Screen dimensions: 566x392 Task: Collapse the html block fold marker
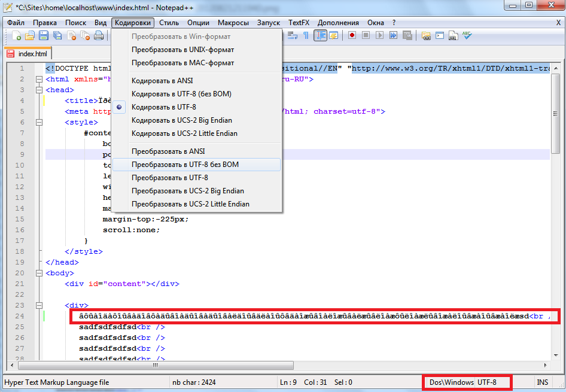(39, 79)
